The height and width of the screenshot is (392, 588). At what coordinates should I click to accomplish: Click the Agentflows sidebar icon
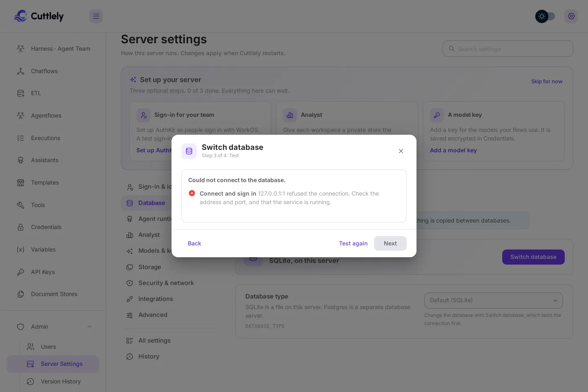point(20,116)
